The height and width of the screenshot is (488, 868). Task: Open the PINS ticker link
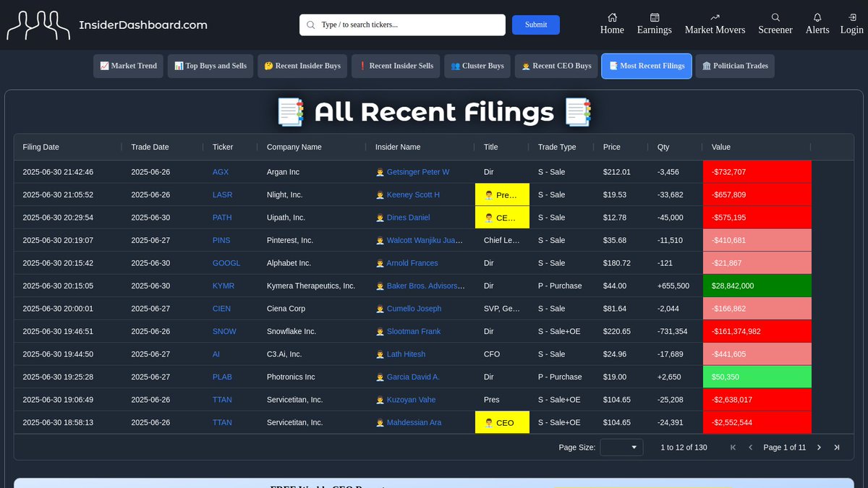coord(221,240)
